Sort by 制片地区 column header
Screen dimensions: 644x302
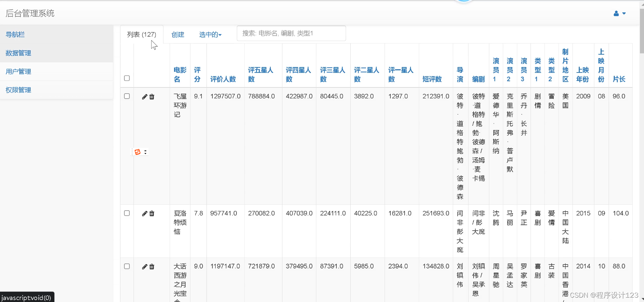(x=565, y=66)
